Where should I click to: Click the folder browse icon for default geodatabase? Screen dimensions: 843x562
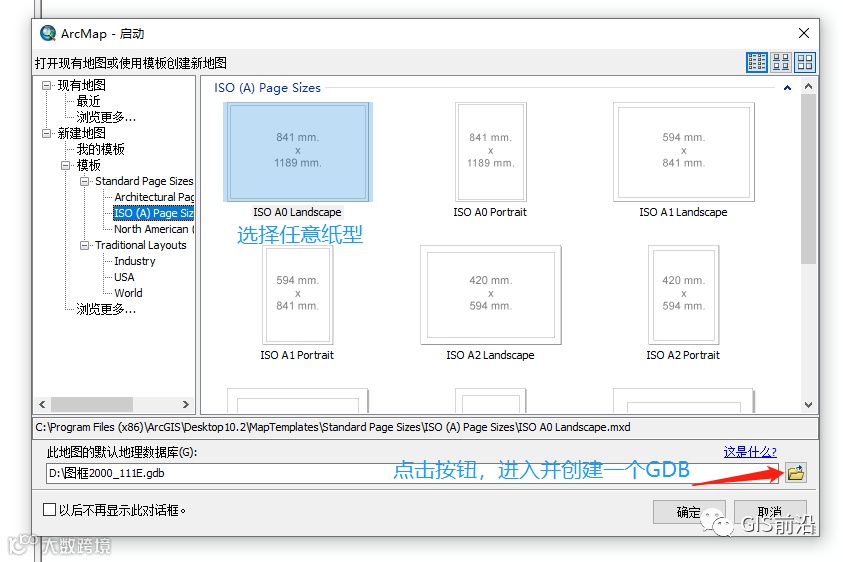[795, 473]
